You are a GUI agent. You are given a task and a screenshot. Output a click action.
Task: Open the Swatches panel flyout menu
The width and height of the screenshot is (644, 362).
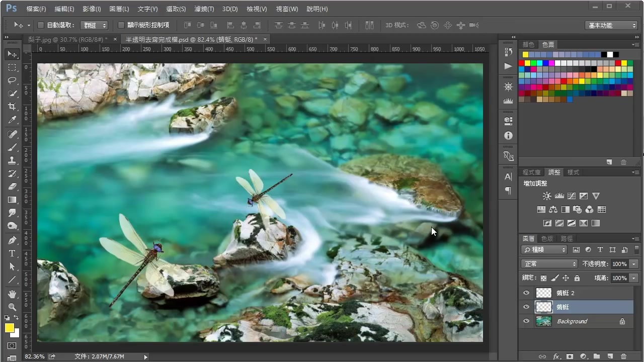pos(635,45)
